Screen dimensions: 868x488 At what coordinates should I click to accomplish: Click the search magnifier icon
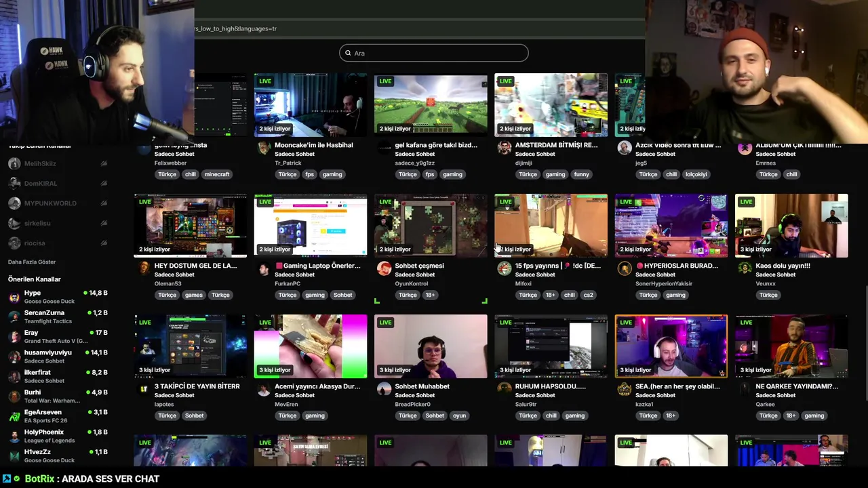(x=348, y=53)
